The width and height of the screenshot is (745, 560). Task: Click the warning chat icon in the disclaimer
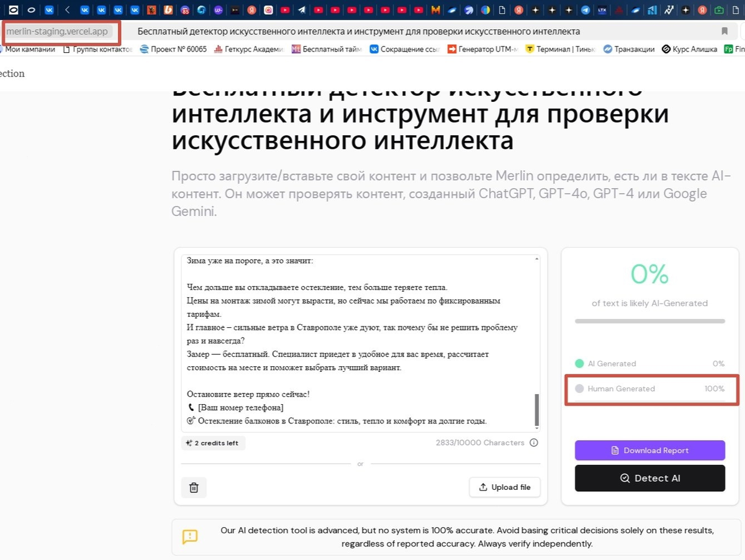tap(190, 537)
